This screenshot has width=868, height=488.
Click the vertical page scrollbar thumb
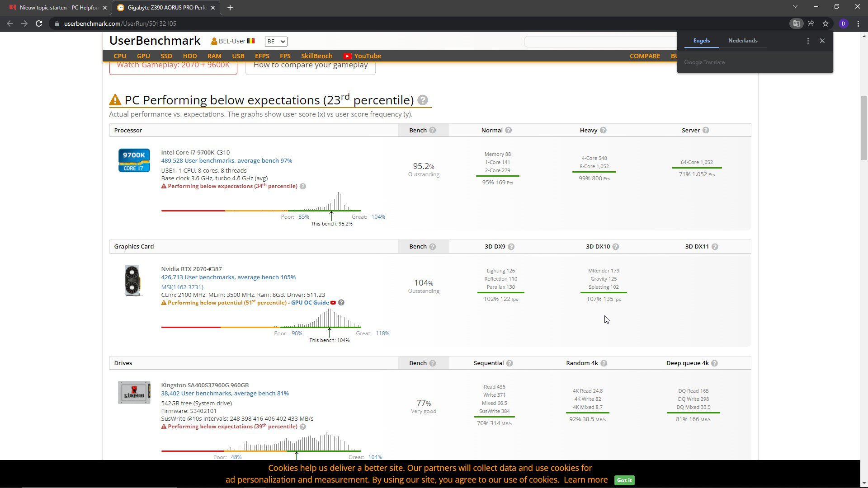(864, 127)
